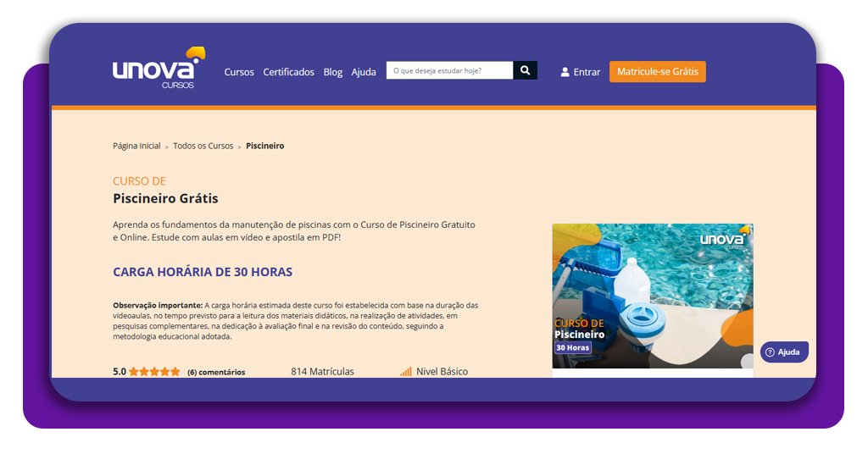Open Todos os Cursos breadcrumb link
This screenshot has width=868, height=454.
click(x=203, y=146)
